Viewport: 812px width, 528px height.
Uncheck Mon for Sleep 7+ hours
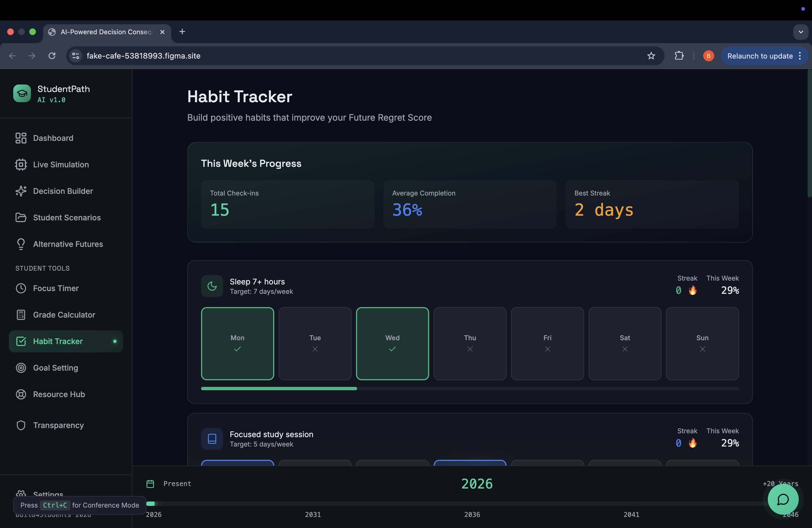tap(237, 344)
